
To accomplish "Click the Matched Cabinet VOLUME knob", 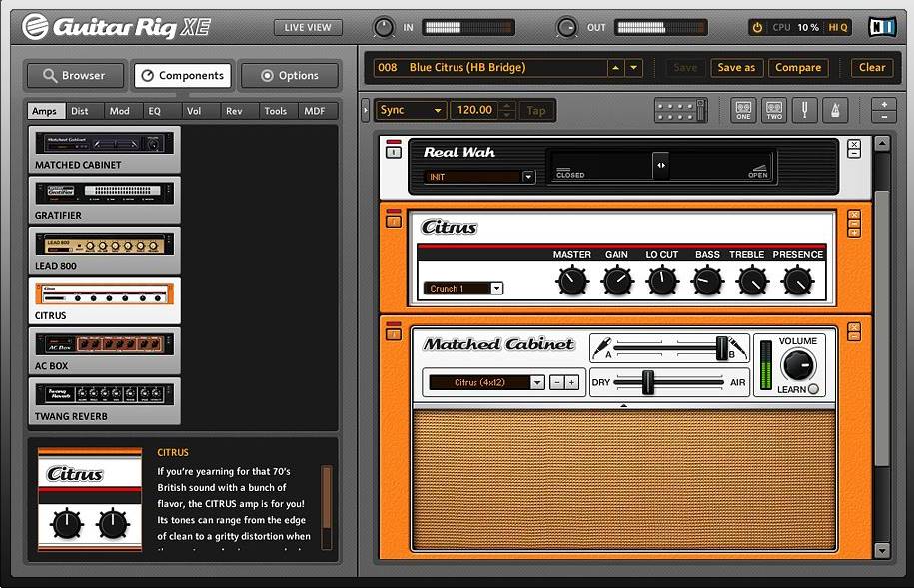I will coord(798,365).
